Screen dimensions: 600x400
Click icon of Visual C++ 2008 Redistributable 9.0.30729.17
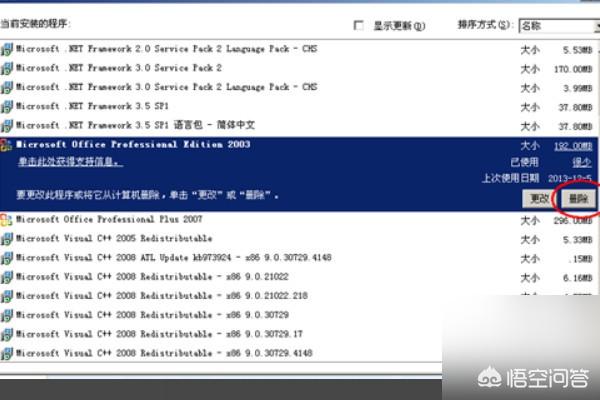coord(7,335)
